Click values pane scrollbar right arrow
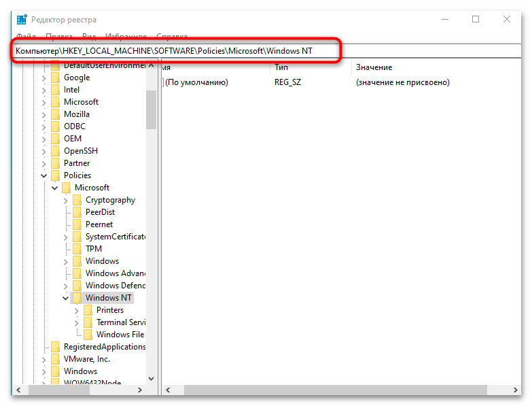Image resolution: width=532 pixels, height=406 pixels. pyautogui.click(x=515, y=390)
